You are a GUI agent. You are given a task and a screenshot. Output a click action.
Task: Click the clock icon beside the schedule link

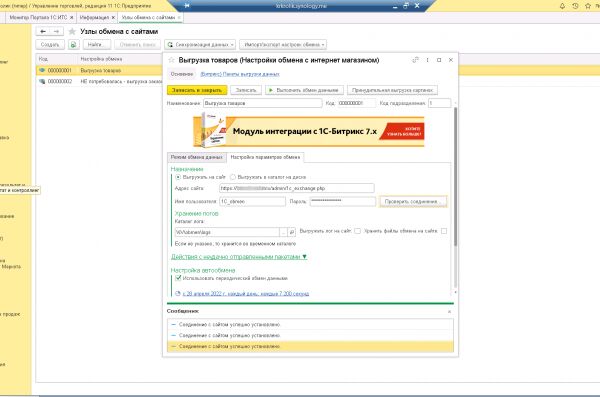click(x=178, y=294)
